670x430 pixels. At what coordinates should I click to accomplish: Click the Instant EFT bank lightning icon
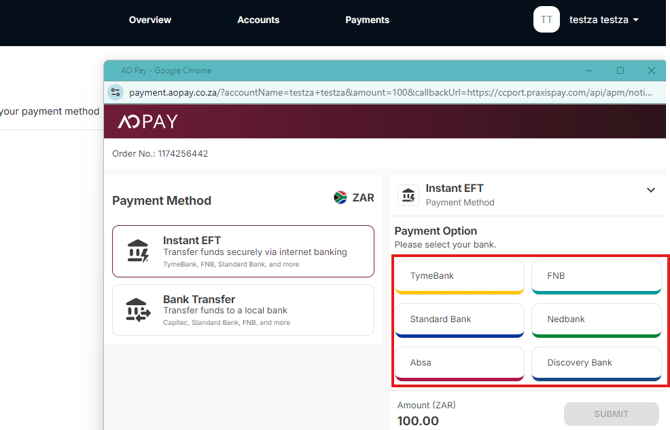[x=138, y=250]
